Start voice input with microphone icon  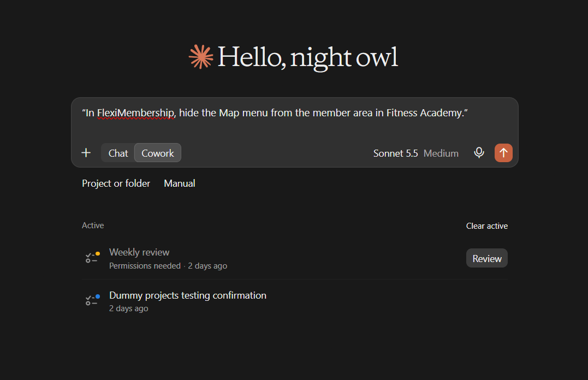[479, 153]
